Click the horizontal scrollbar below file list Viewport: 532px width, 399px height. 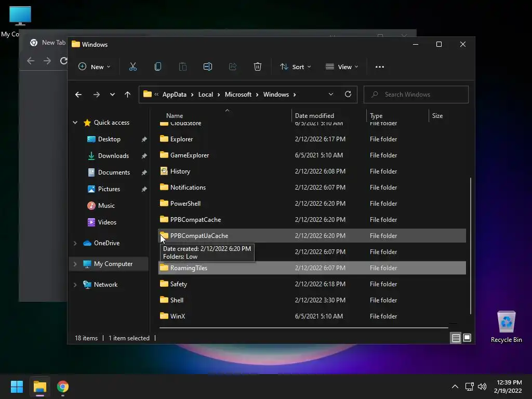point(303,328)
